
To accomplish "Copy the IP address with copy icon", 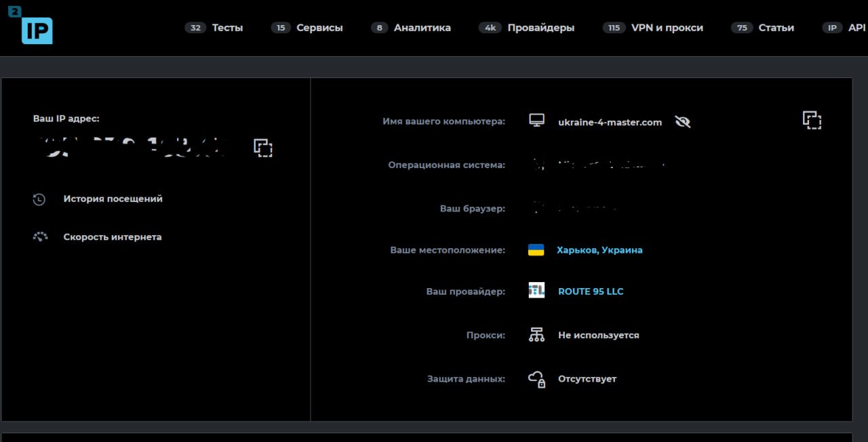I will click(x=263, y=148).
